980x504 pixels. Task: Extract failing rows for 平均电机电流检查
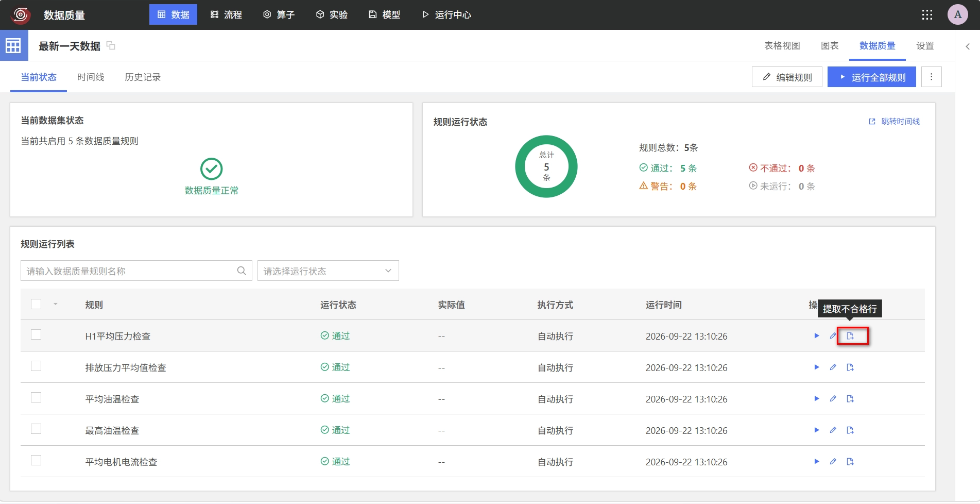point(850,461)
